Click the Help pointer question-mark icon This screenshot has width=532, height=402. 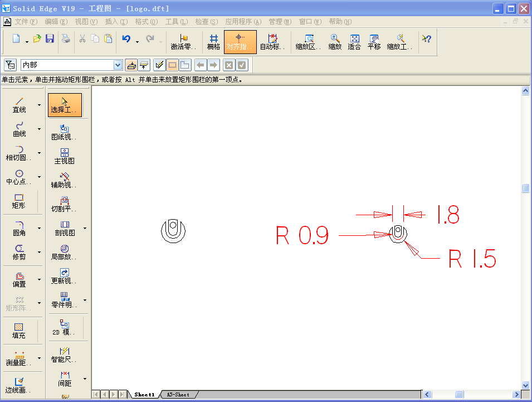427,38
